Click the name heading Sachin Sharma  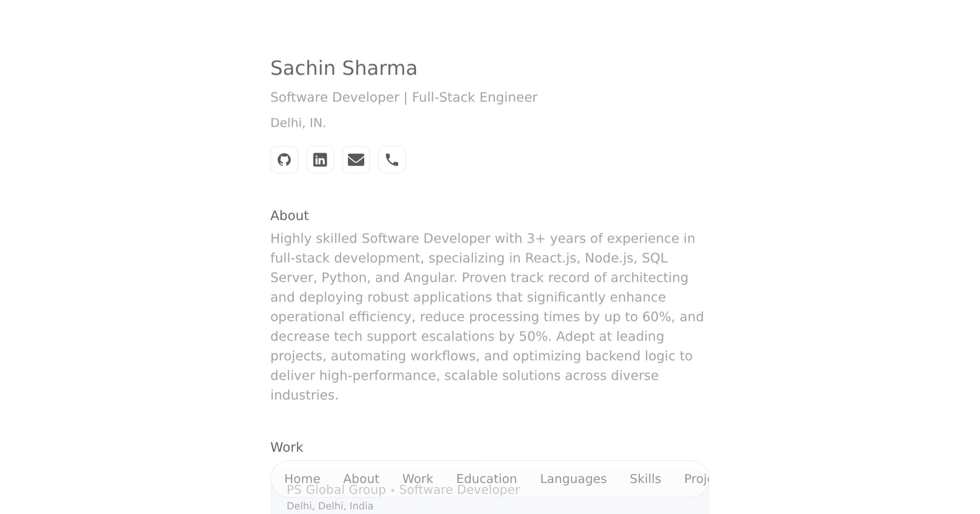[x=344, y=68]
